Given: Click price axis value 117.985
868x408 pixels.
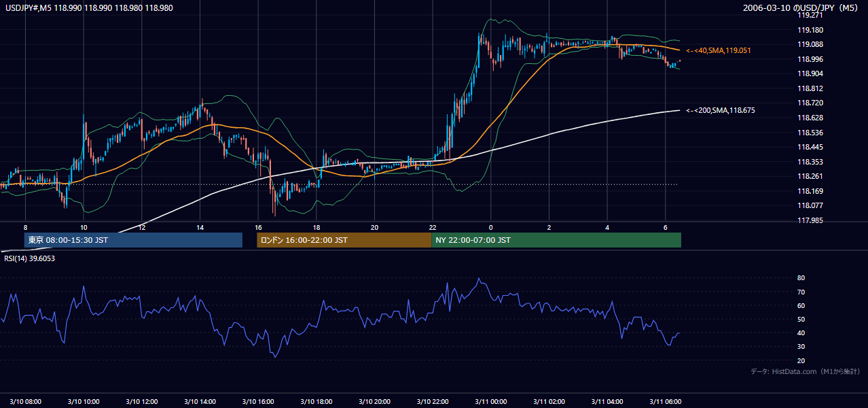Looking at the screenshot, I should click(811, 220).
